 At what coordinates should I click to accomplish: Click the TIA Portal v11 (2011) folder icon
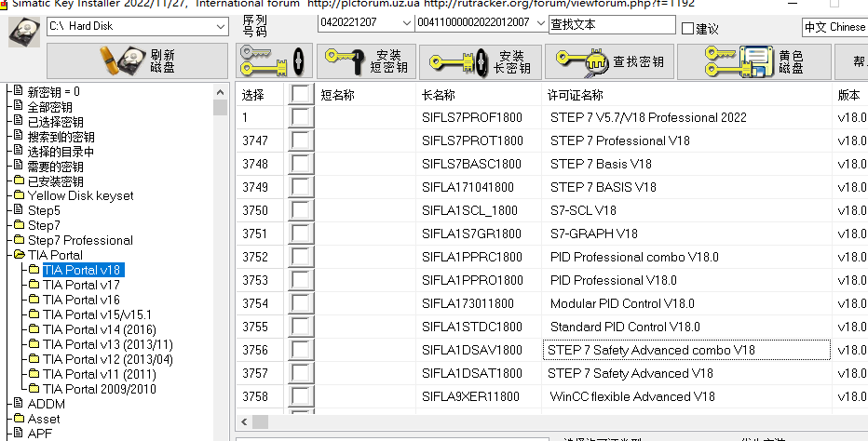[x=34, y=375]
